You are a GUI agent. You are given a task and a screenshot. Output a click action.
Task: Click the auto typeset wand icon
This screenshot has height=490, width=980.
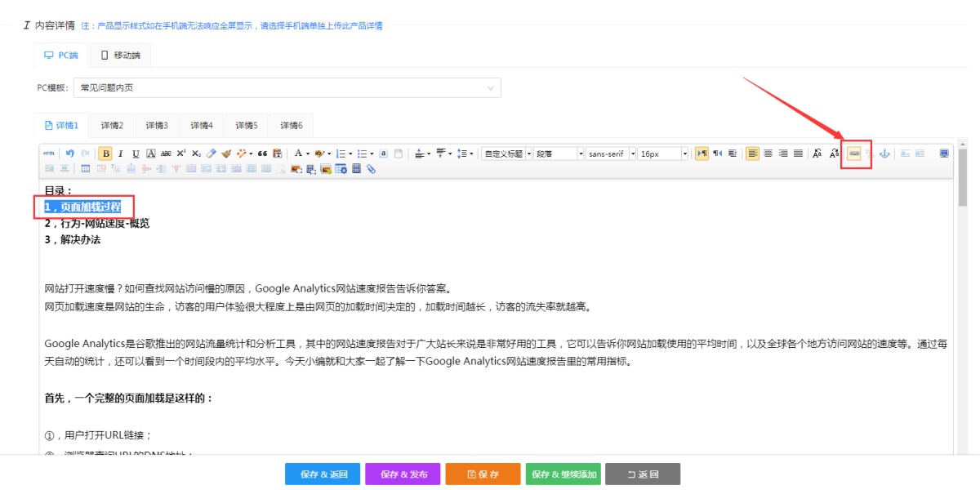coord(241,154)
